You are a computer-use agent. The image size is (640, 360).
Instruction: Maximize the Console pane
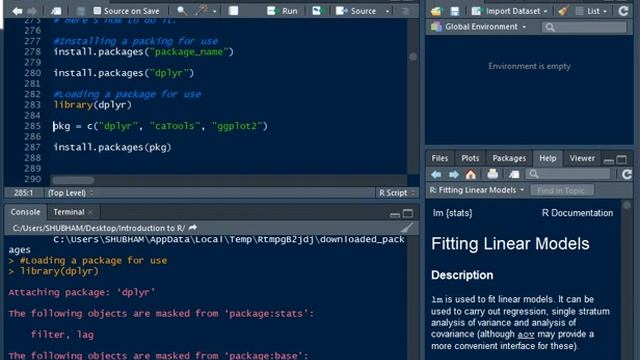click(x=408, y=213)
